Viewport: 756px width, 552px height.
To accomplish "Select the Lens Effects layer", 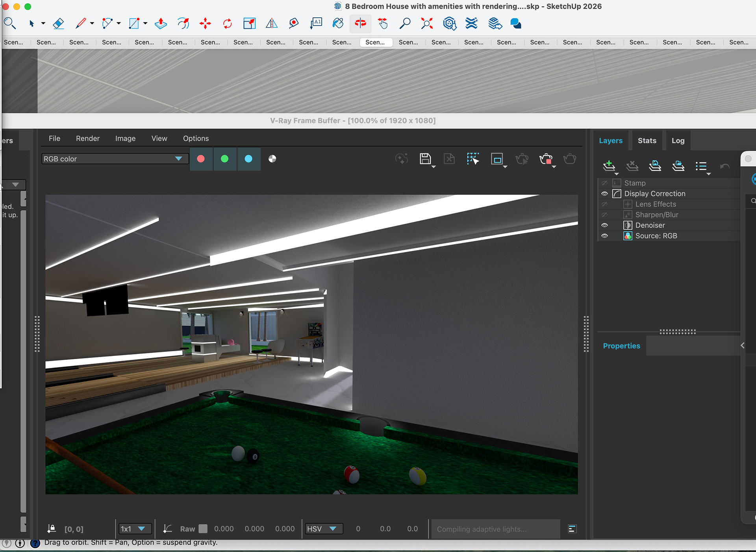I will pyautogui.click(x=656, y=204).
